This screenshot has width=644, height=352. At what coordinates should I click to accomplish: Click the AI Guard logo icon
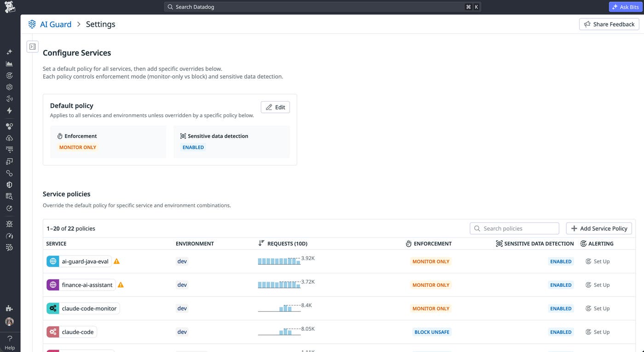tap(32, 24)
